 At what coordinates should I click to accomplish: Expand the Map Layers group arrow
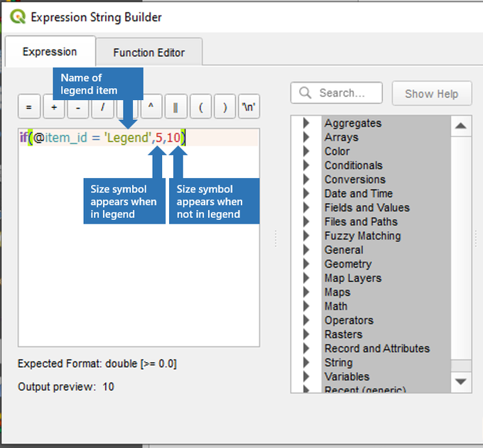tap(306, 278)
